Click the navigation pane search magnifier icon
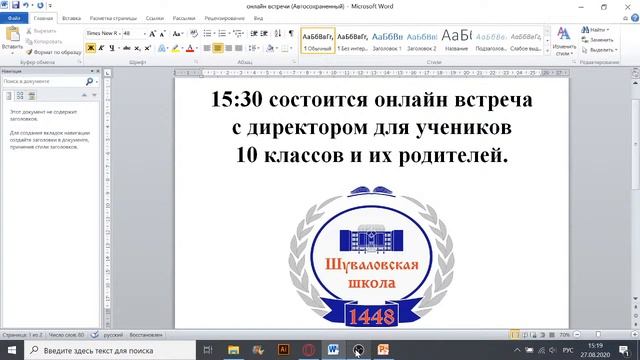Viewport: 640px width, 360px height. point(89,82)
